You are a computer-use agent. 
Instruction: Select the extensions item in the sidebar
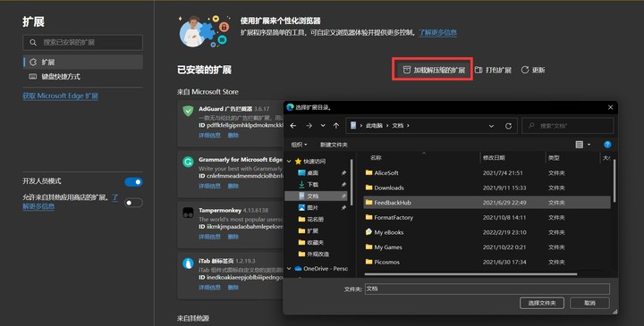(x=82, y=62)
